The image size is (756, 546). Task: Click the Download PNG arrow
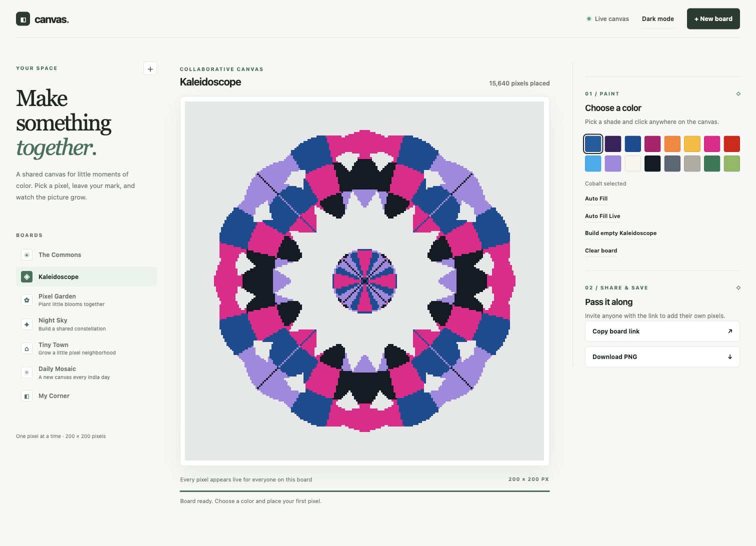coord(730,357)
